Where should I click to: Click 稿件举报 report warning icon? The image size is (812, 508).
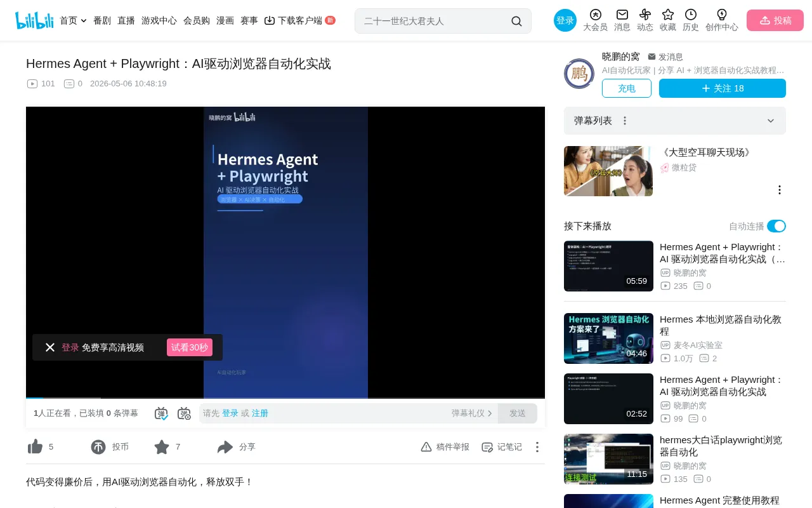(426, 447)
